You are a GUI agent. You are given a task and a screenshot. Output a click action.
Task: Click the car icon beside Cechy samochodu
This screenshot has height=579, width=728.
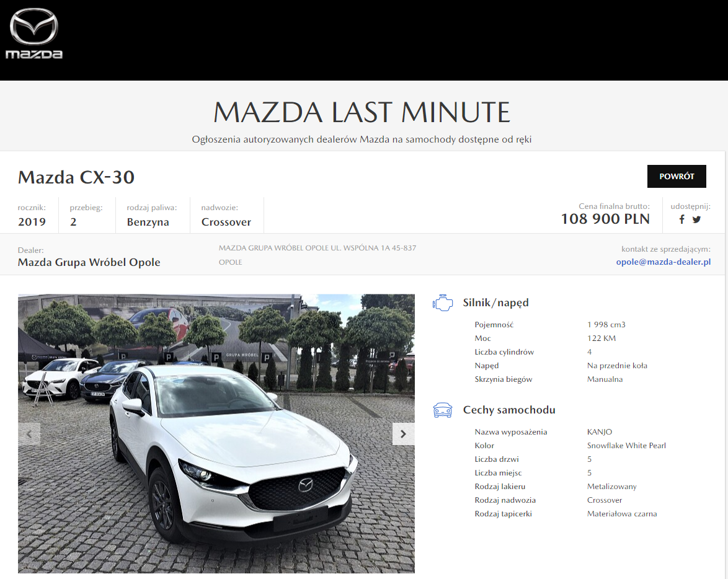tap(443, 410)
